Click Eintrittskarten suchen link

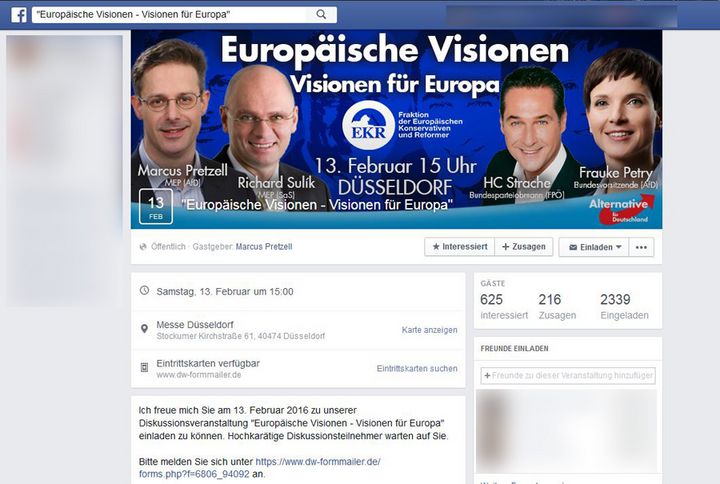417,368
